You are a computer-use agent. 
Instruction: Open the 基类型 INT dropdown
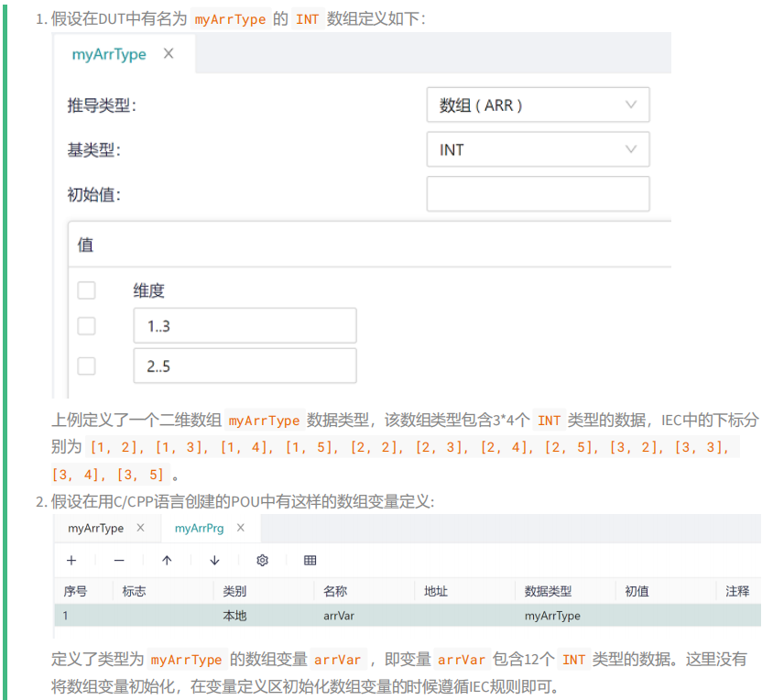pos(538,149)
